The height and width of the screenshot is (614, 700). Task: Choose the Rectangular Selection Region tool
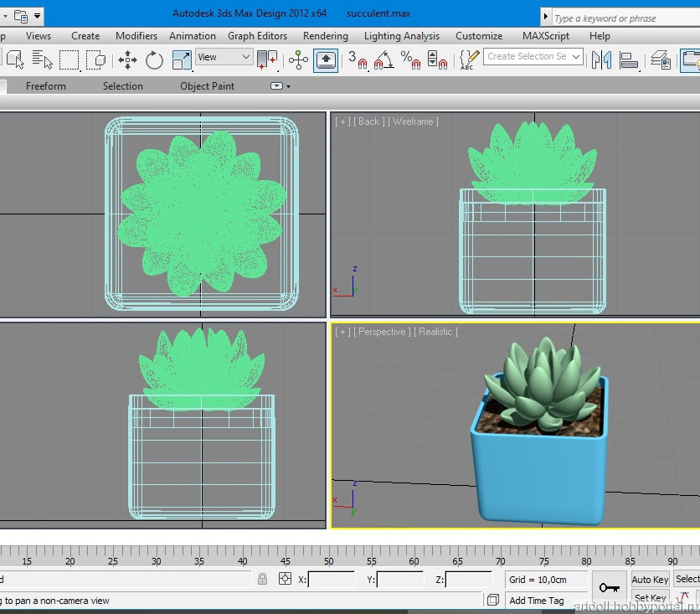pos(69,59)
